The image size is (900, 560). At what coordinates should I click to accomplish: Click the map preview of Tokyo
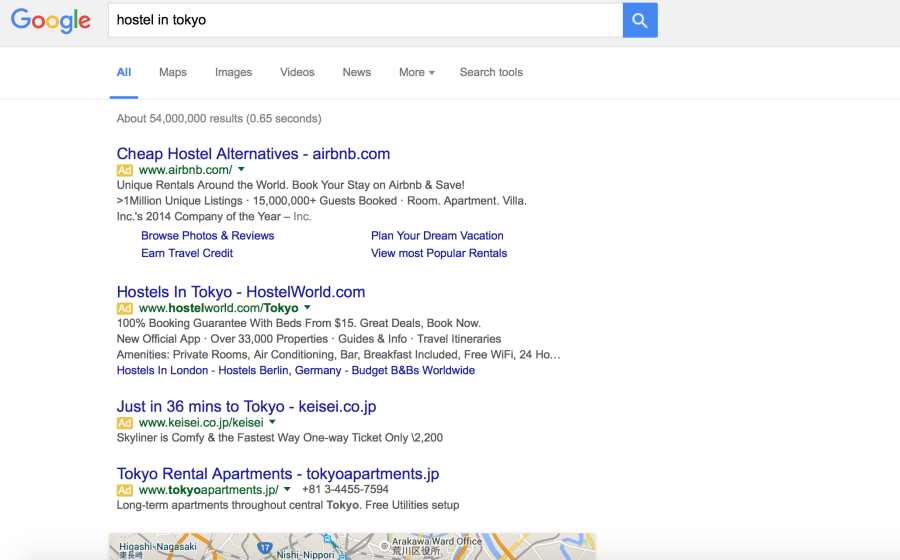coord(352,547)
